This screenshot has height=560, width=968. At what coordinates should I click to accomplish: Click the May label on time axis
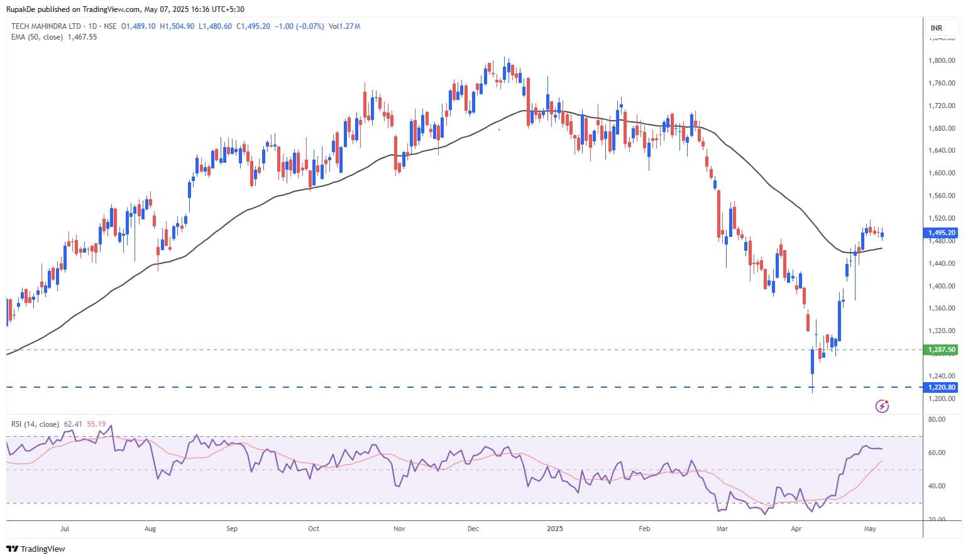pyautogui.click(x=870, y=529)
